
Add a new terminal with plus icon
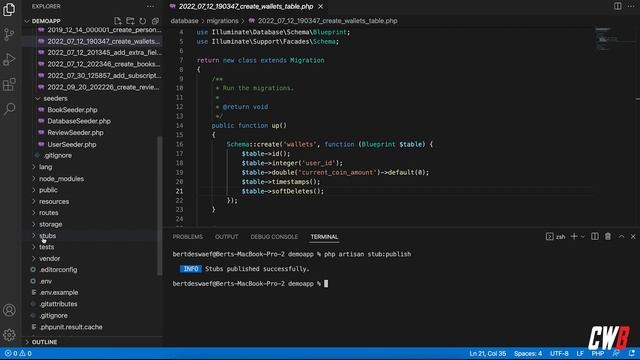click(574, 236)
